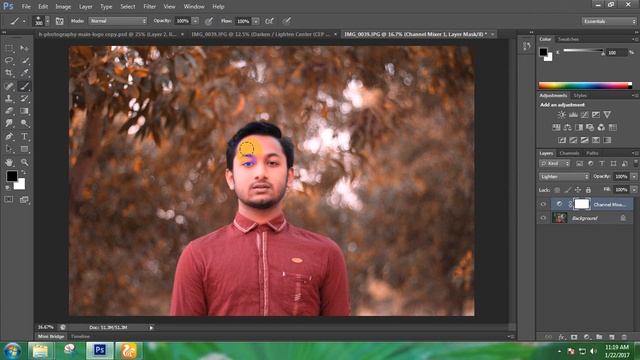The width and height of the screenshot is (640, 360).
Task: Open the Filter menu
Action: point(149,7)
